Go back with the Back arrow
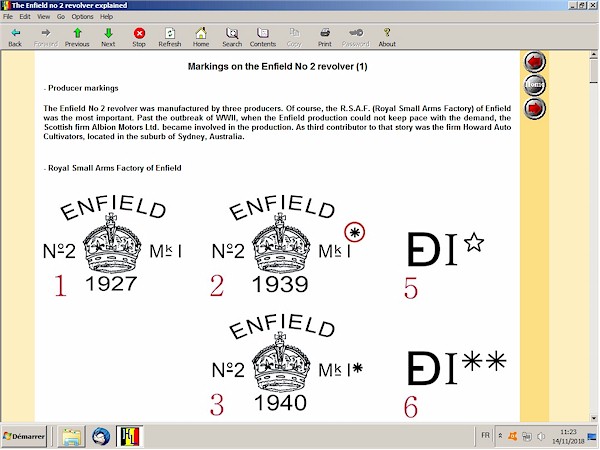The height and width of the screenshot is (450, 600). 15,37
